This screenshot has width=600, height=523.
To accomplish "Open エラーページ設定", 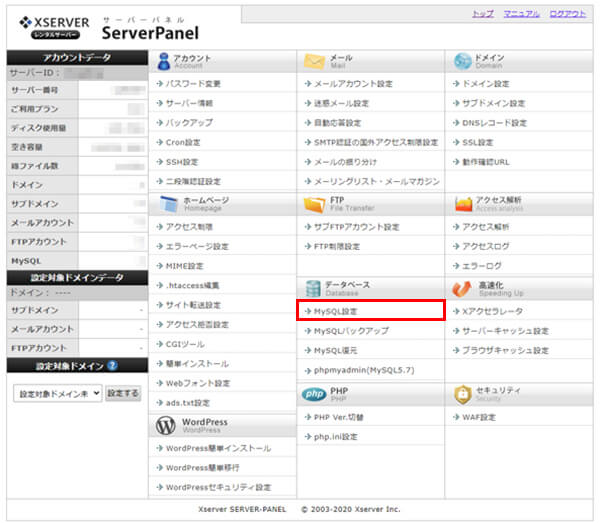I will (x=197, y=247).
